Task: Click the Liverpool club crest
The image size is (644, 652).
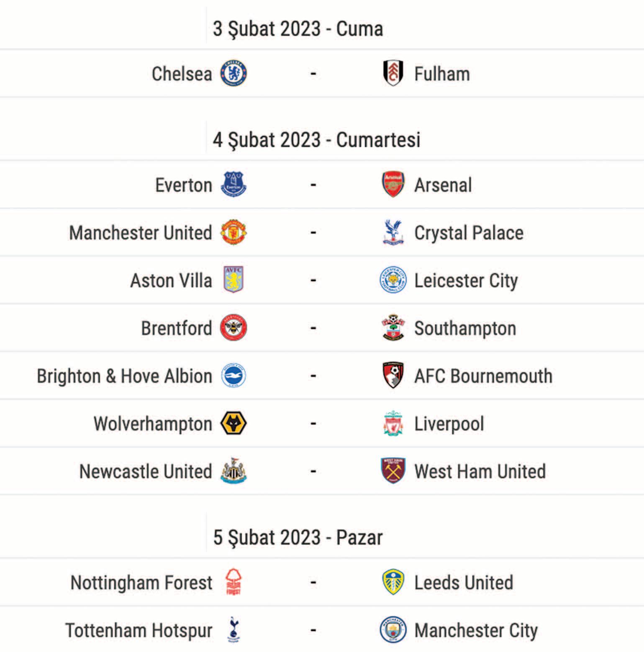Action: [393, 423]
